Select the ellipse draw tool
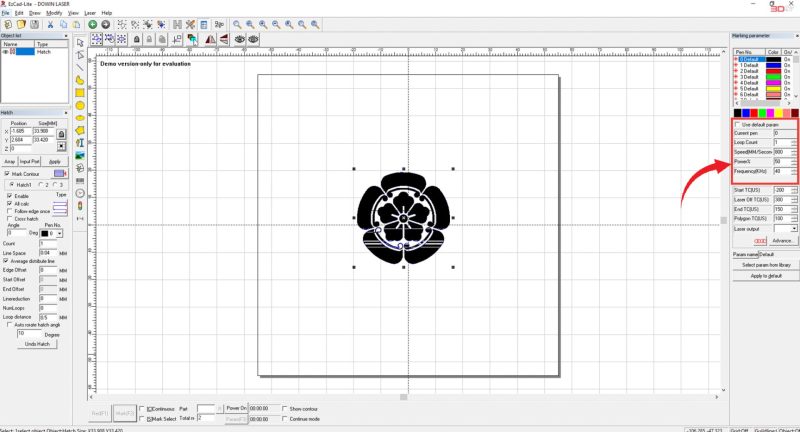 click(x=80, y=118)
